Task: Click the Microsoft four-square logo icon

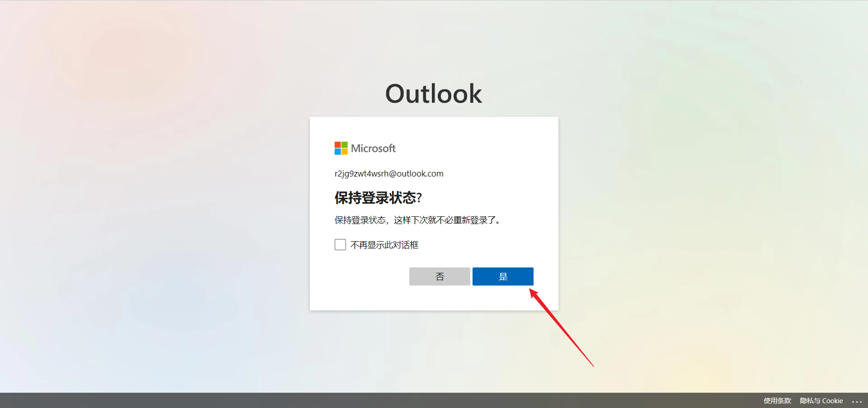Action: [x=341, y=148]
